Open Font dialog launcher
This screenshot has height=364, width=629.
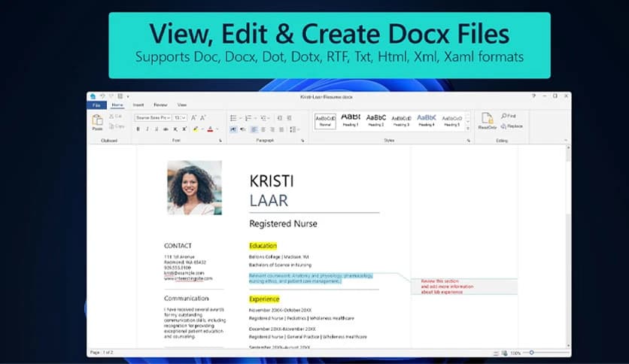pyautogui.click(x=220, y=141)
